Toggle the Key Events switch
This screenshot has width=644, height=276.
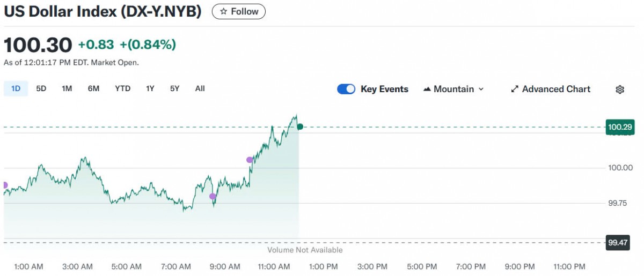point(346,89)
